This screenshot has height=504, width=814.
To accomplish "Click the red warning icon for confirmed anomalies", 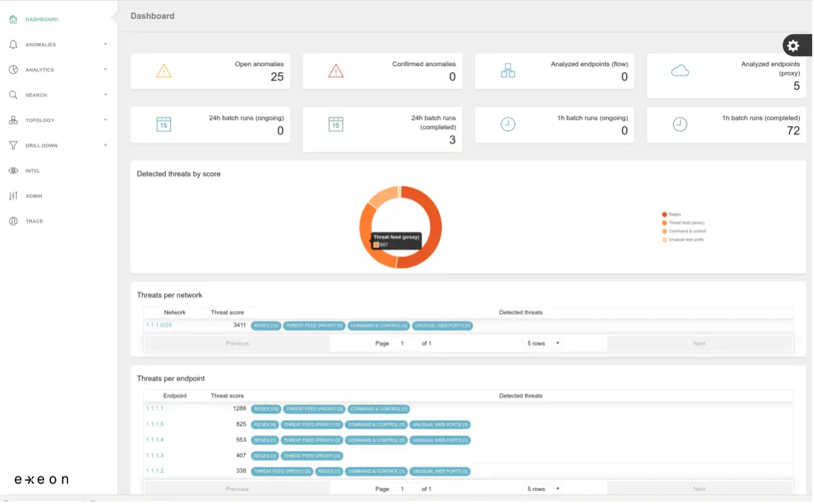I will (x=336, y=71).
